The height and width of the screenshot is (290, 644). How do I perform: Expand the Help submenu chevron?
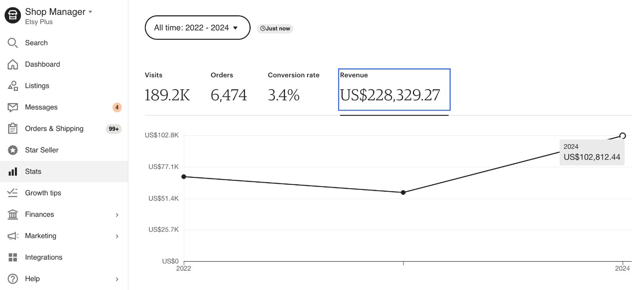tap(117, 279)
